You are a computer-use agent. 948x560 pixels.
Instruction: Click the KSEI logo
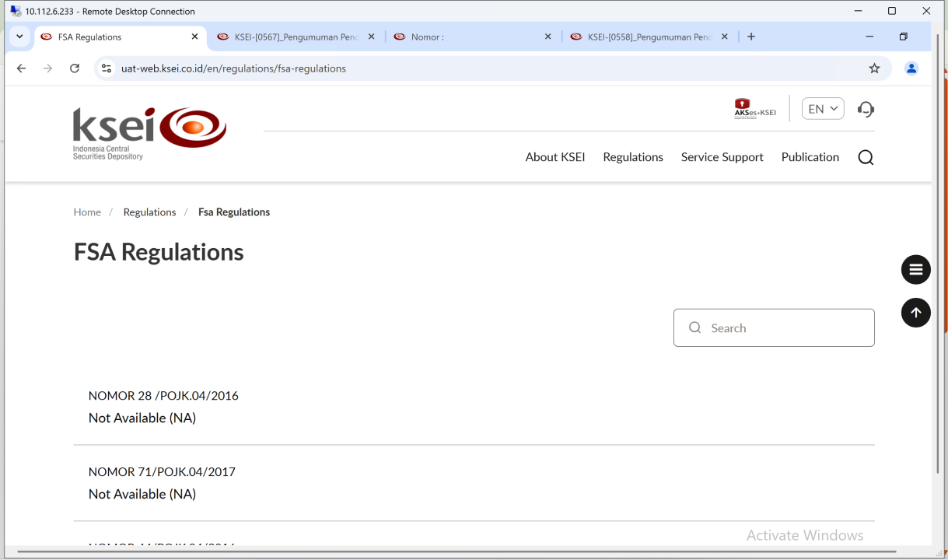click(150, 134)
